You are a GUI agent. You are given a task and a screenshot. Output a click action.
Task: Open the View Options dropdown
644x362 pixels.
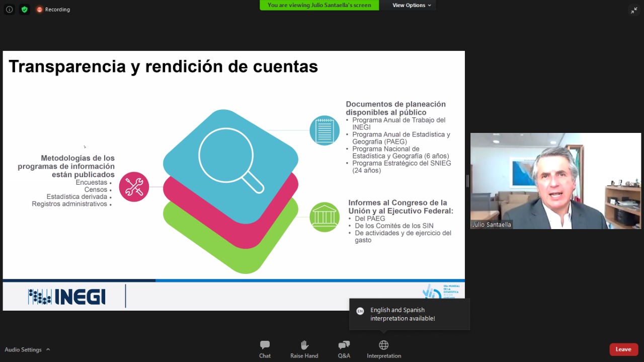(x=412, y=5)
